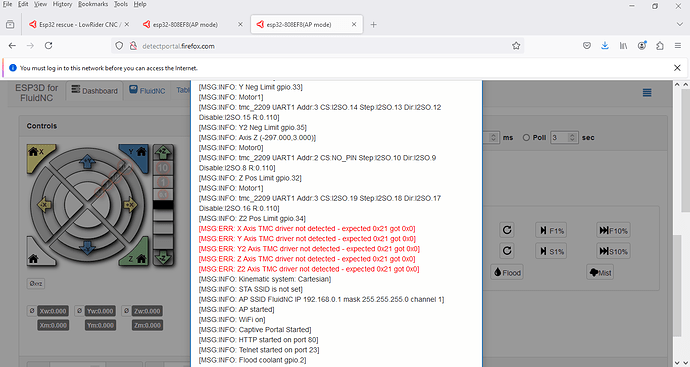Toggle Mist coolant button
690x367 pixels.
(x=600, y=272)
